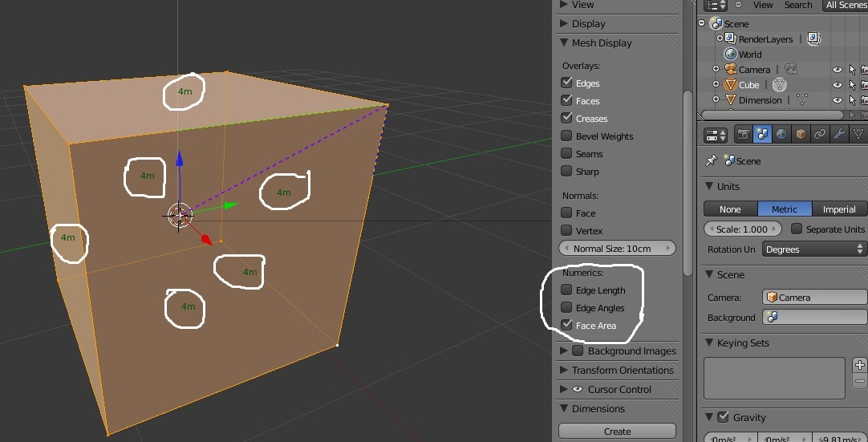This screenshot has width=868, height=442.
Task: Uncheck the Creases overlay checkbox
Action: tap(566, 118)
